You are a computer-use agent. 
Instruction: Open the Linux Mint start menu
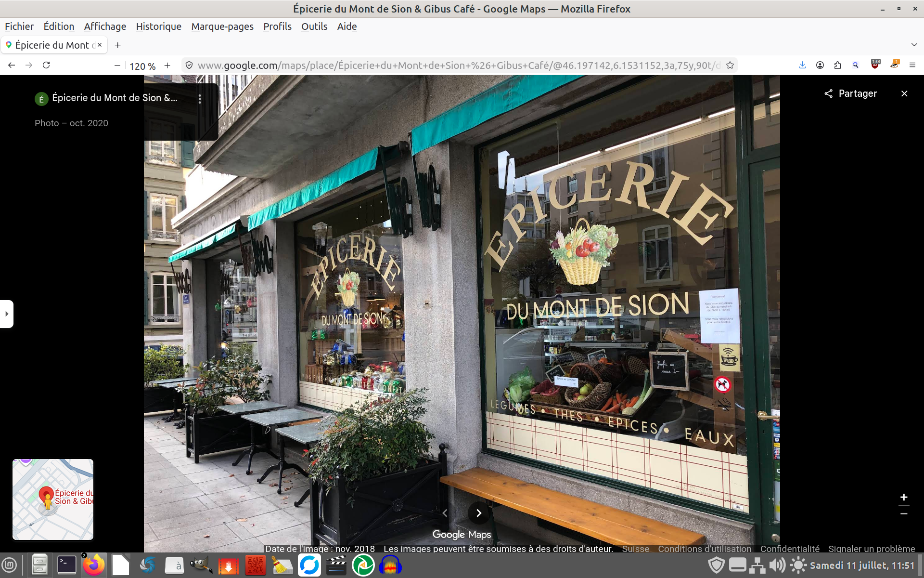10,565
